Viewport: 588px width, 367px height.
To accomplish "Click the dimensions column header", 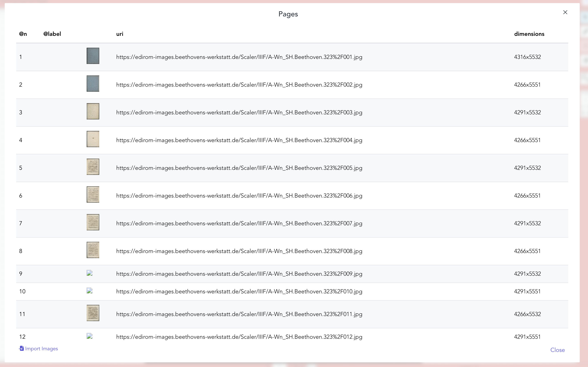I will [529, 34].
